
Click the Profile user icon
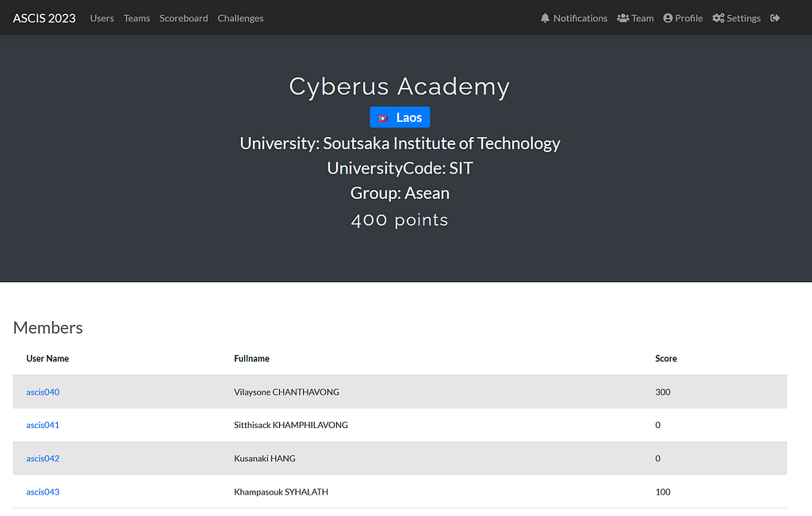668,18
